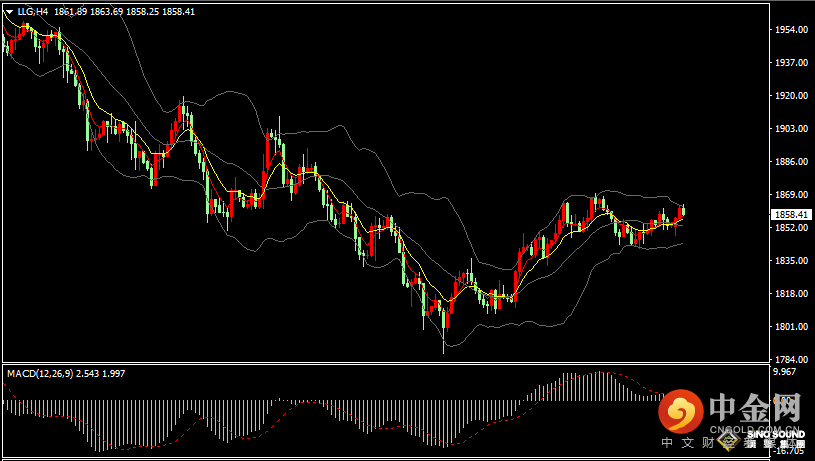Expand the triangle arrow beside LLG,H4
815x461 pixels.
(9, 11)
